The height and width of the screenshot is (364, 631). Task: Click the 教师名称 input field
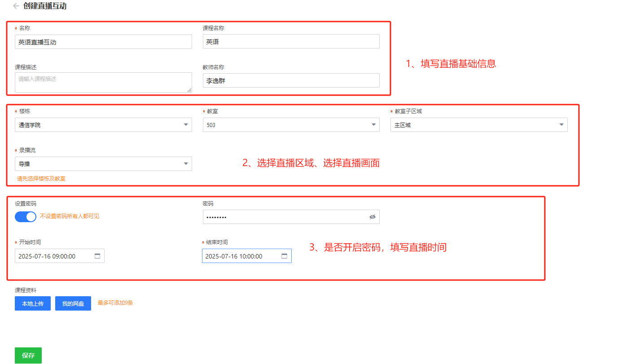(291, 81)
